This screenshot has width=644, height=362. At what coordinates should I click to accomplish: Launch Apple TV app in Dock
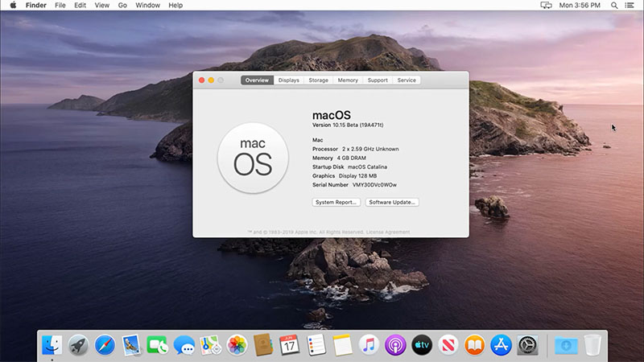coord(422,345)
